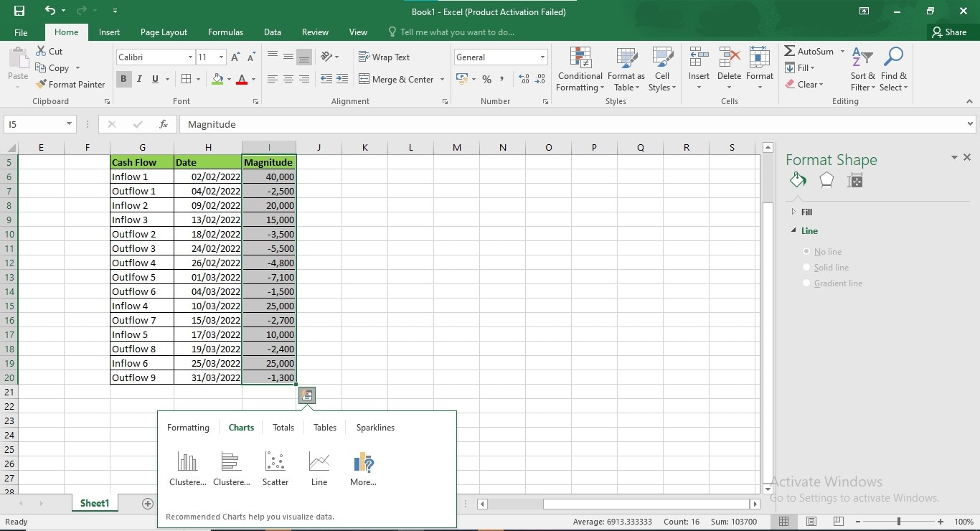Apply red Font Color swatch
The height and width of the screenshot is (531, 980).
(242, 79)
